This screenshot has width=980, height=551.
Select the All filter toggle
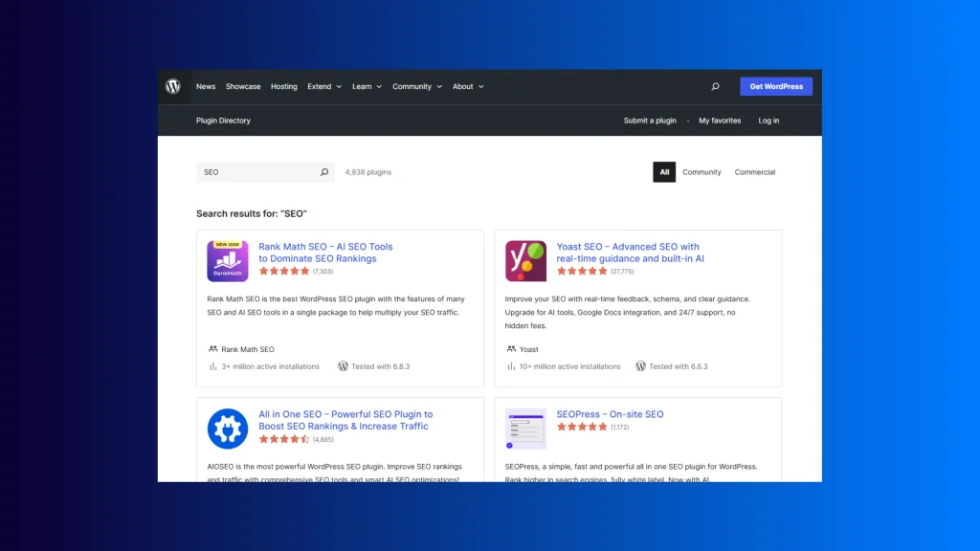664,172
